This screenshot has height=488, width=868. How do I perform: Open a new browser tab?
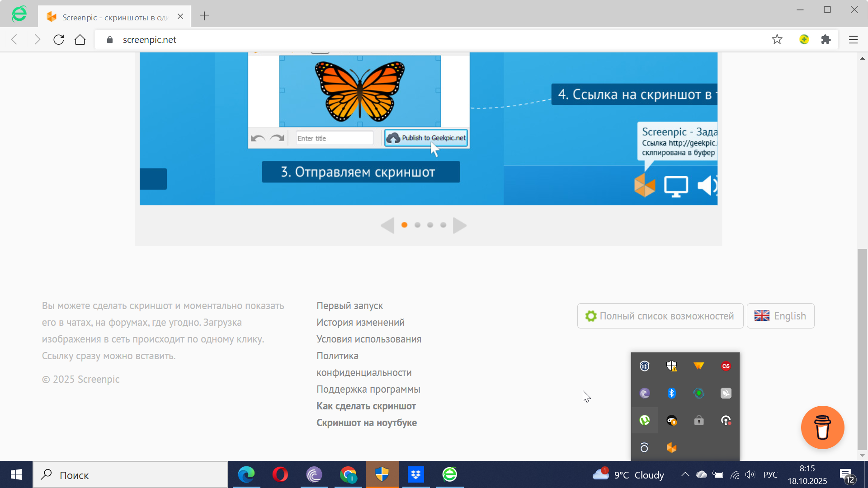tap(204, 16)
